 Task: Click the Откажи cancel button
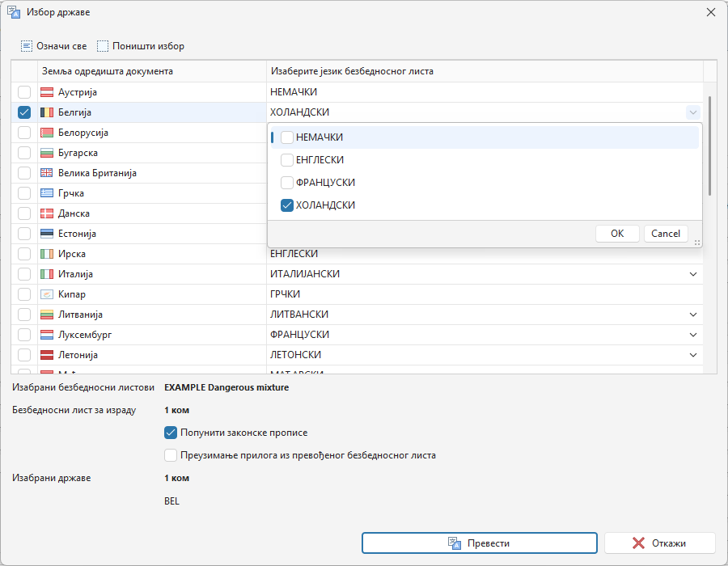[660, 543]
